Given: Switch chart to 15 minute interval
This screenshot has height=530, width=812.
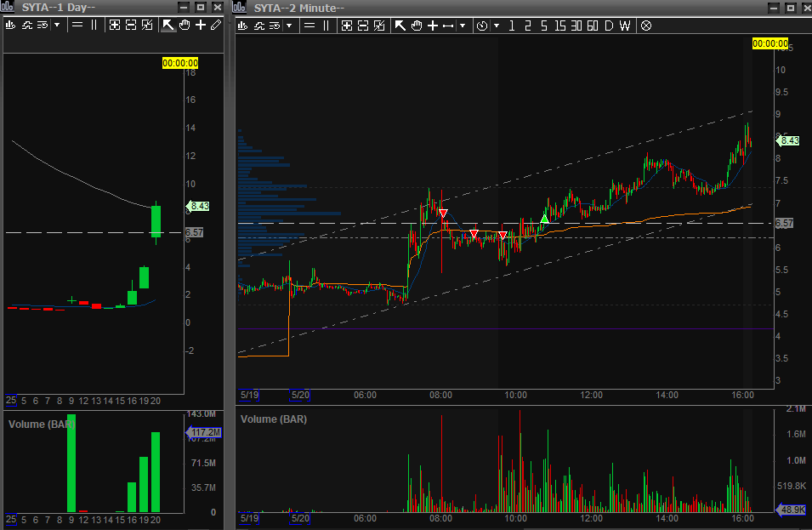Looking at the screenshot, I should [559, 26].
